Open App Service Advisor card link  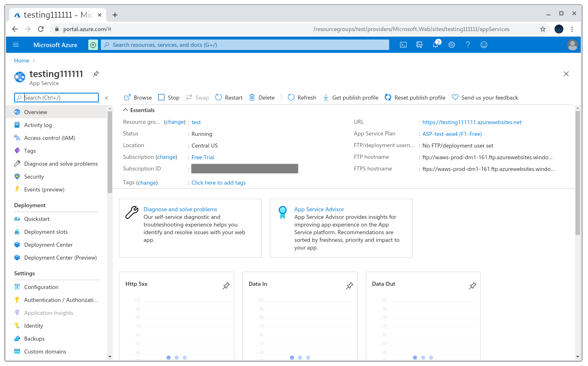point(319,209)
